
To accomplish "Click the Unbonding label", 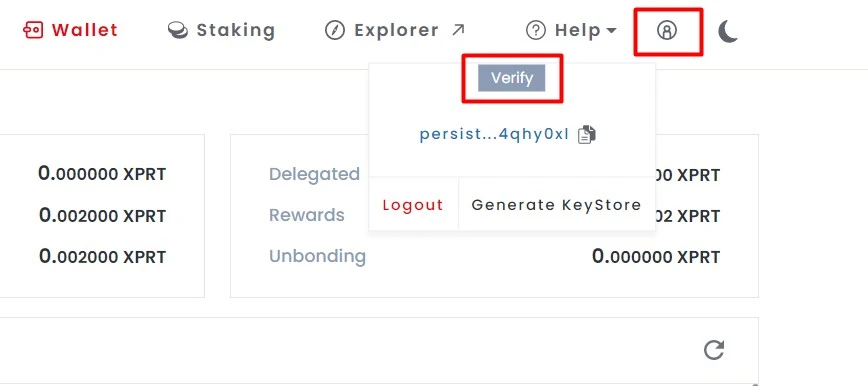I will point(317,256).
